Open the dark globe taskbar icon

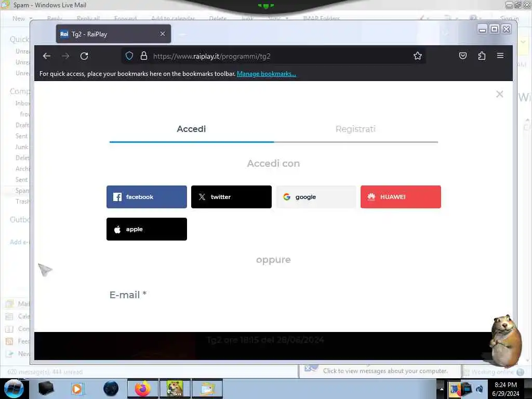(x=111, y=389)
